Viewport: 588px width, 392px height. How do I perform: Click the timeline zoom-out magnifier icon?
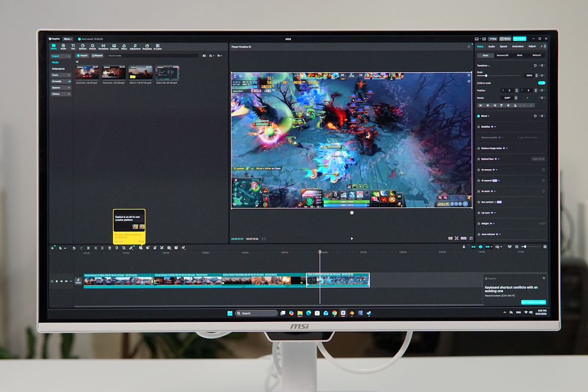pos(516,246)
